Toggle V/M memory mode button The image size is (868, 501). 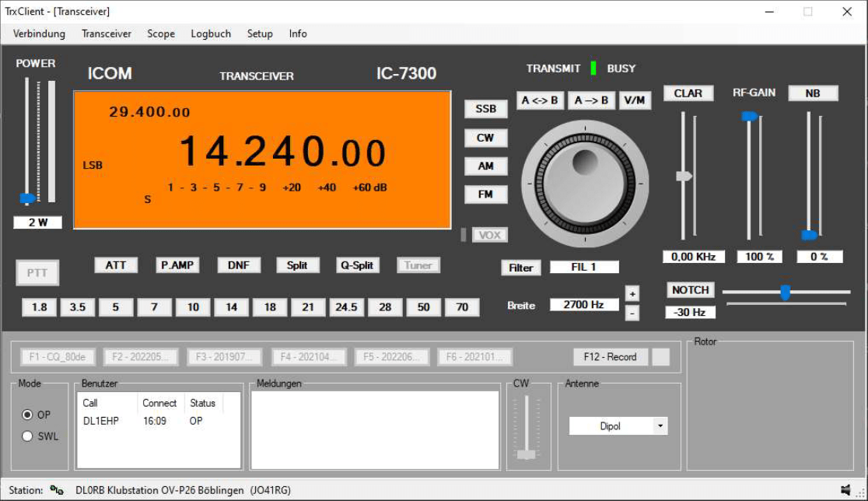point(635,100)
